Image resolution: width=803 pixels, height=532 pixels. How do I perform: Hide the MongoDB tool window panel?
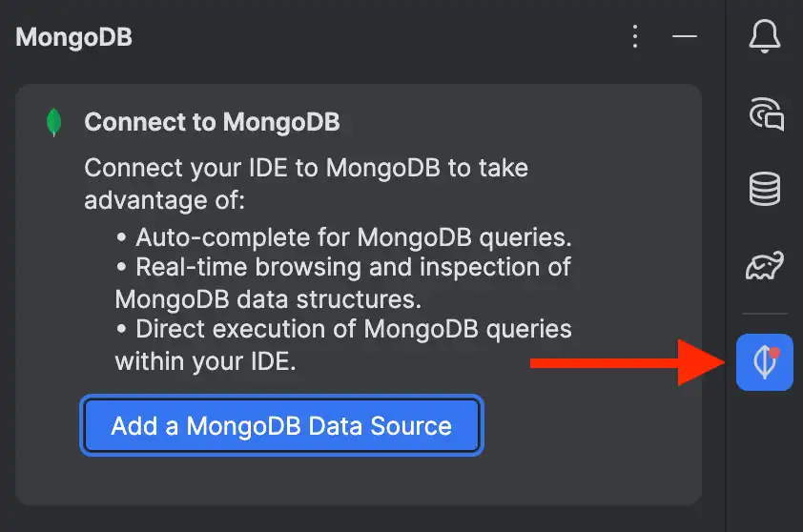point(685,37)
